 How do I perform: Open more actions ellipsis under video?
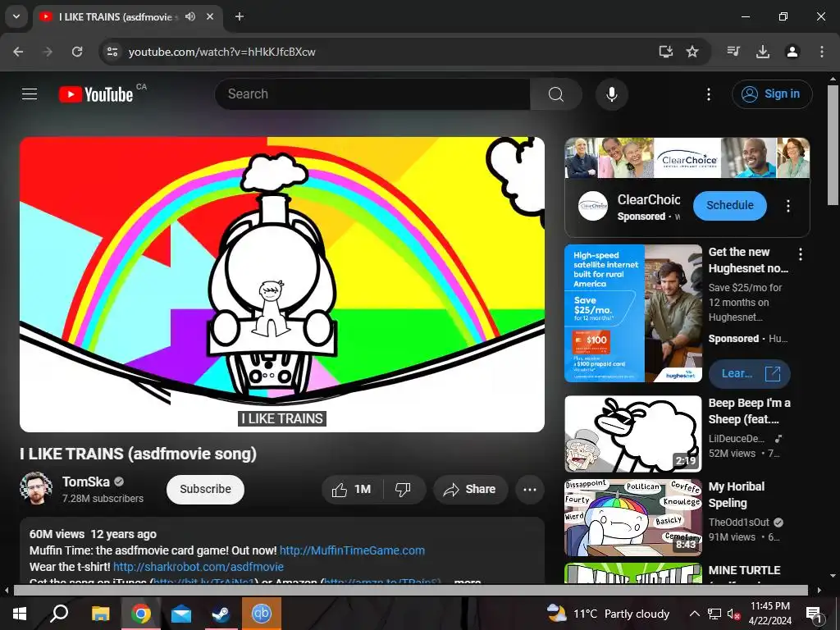tap(530, 489)
